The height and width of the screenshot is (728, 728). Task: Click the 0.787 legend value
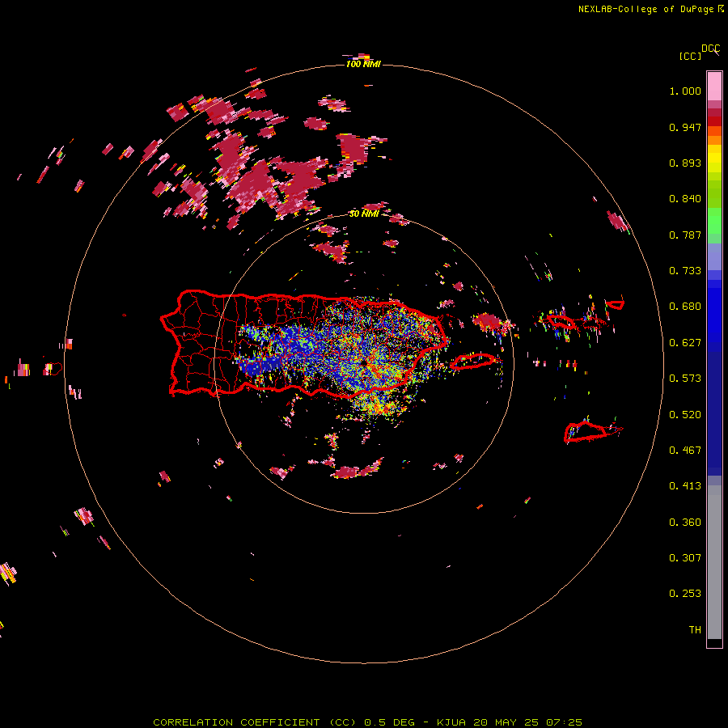coord(685,235)
